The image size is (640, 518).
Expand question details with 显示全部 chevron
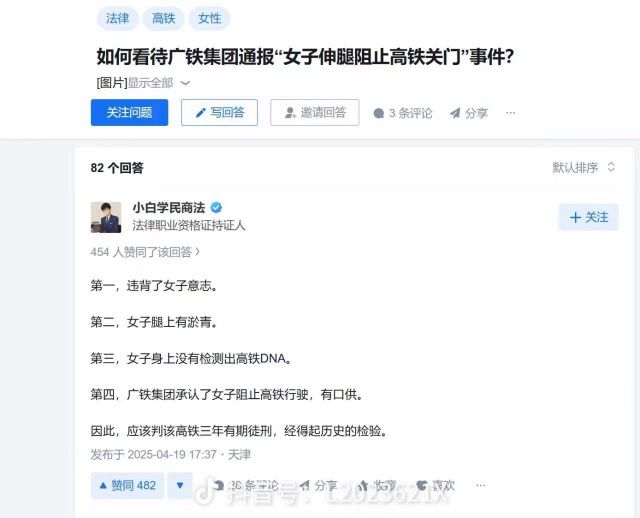tap(159, 83)
